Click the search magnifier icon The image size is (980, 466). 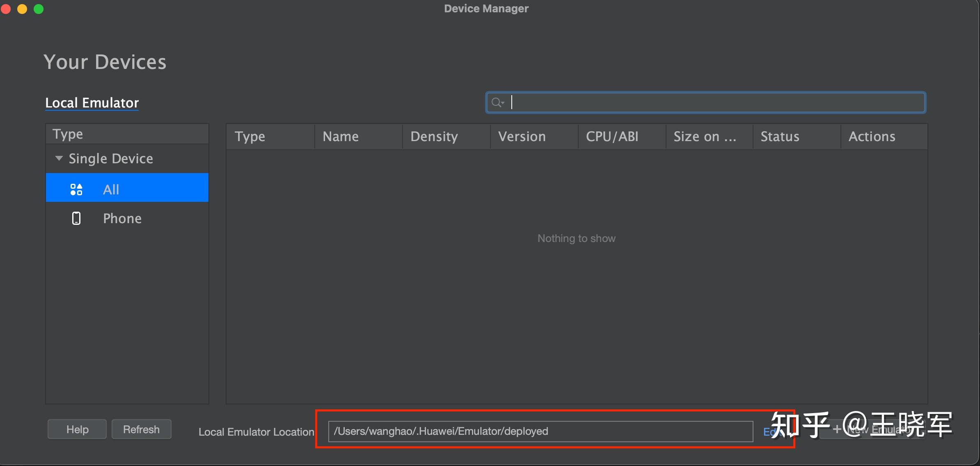pos(497,103)
